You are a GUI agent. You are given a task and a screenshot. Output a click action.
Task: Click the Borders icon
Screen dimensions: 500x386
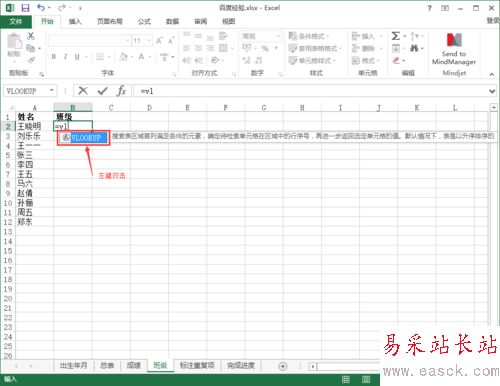[x=100, y=57]
